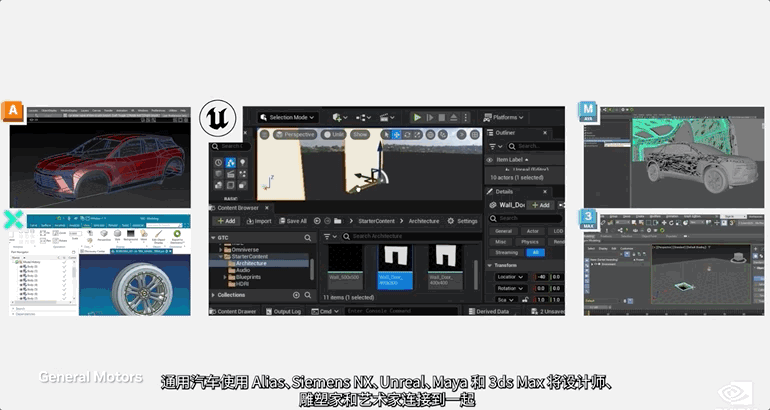770x410 pixels.
Task: Select the Basic category in Place Actors
Action: pyautogui.click(x=230, y=163)
